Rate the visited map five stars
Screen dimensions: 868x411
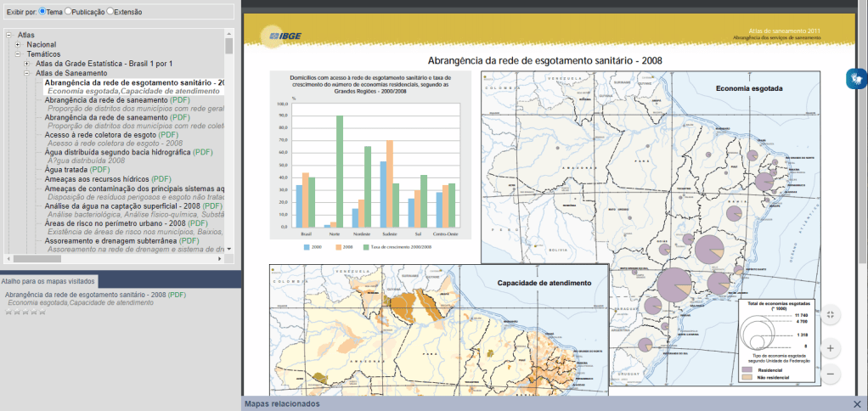(x=42, y=312)
